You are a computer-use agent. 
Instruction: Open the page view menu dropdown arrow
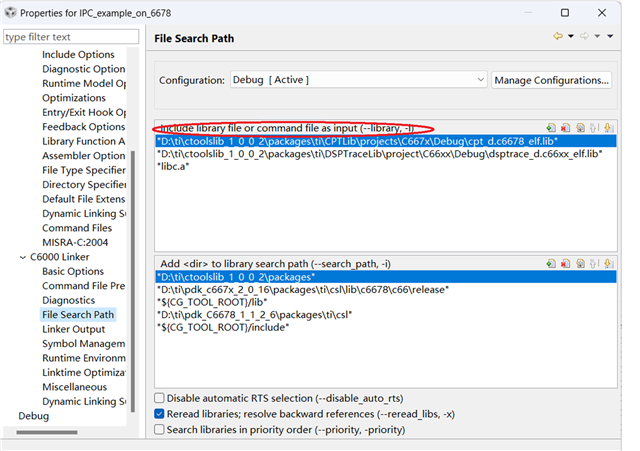(x=609, y=37)
